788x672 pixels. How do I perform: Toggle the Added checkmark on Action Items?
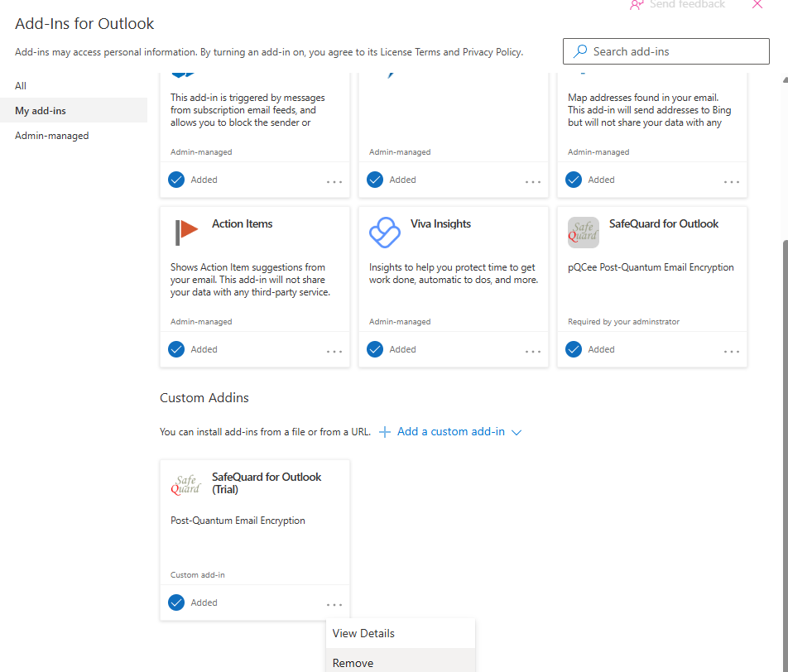176,349
